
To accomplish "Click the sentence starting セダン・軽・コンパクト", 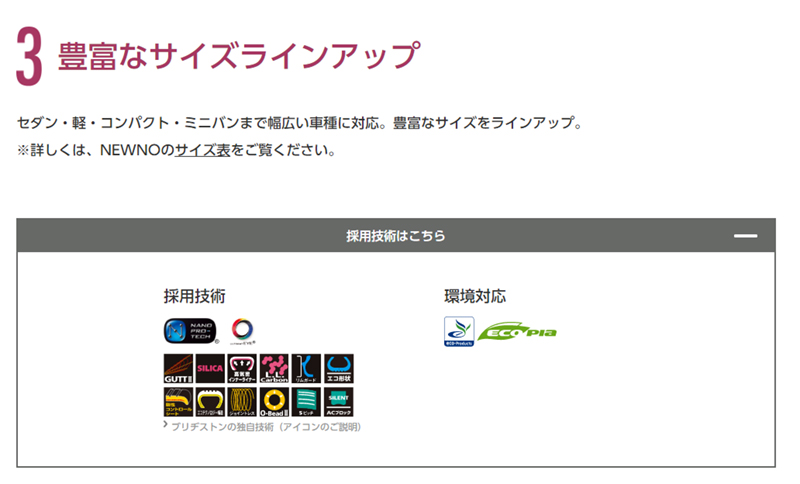I will 300,123.
